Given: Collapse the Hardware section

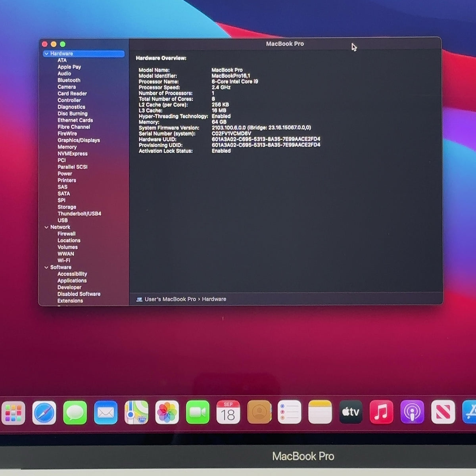Looking at the screenshot, I should (x=46, y=54).
